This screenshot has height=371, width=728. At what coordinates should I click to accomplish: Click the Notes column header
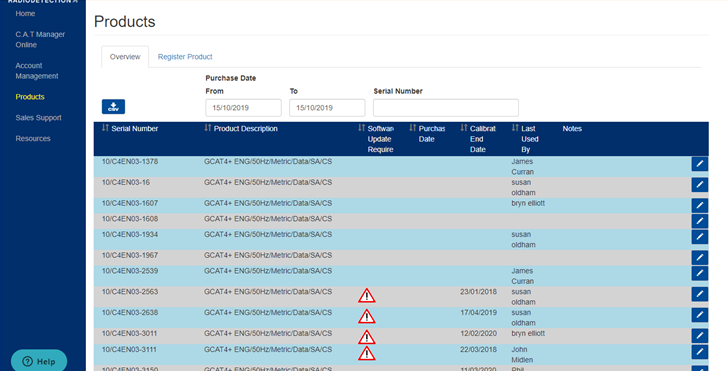[572, 129]
